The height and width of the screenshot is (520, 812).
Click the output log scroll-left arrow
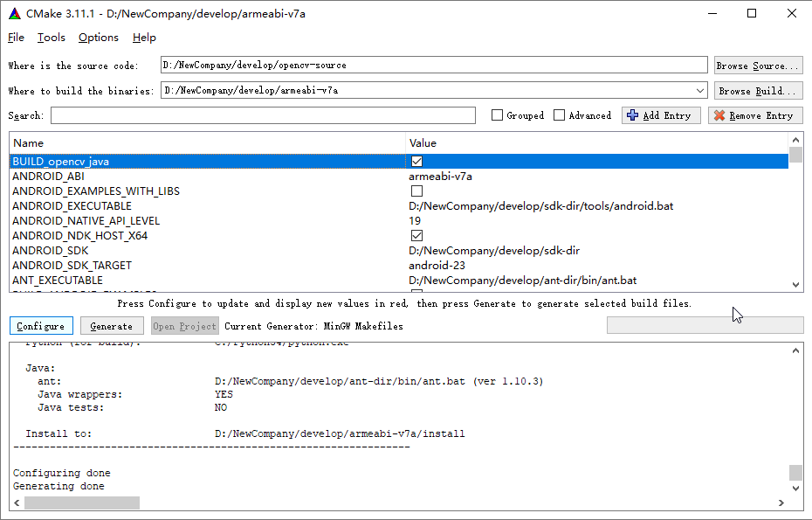[17, 503]
